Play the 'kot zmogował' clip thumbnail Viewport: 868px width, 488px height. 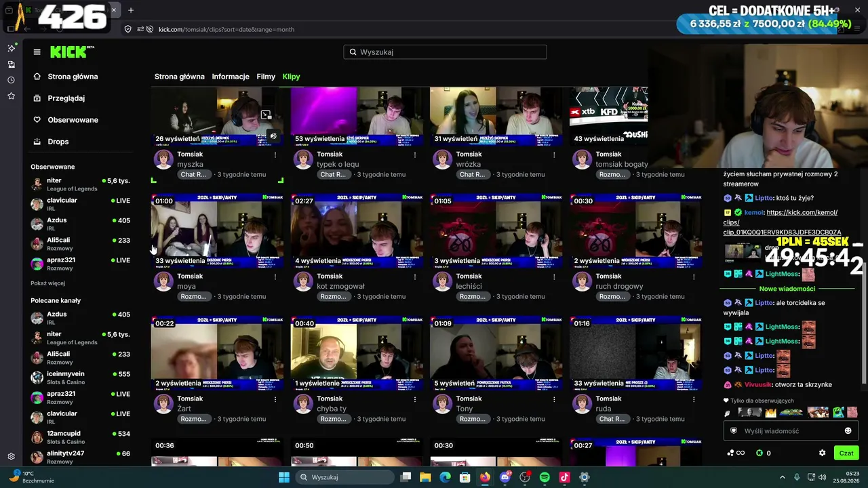(357, 230)
